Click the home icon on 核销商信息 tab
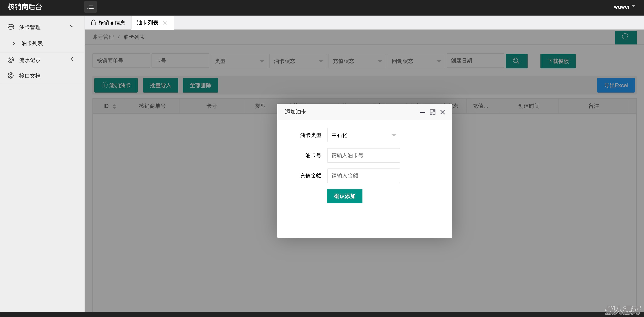The image size is (644, 317). click(94, 22)
